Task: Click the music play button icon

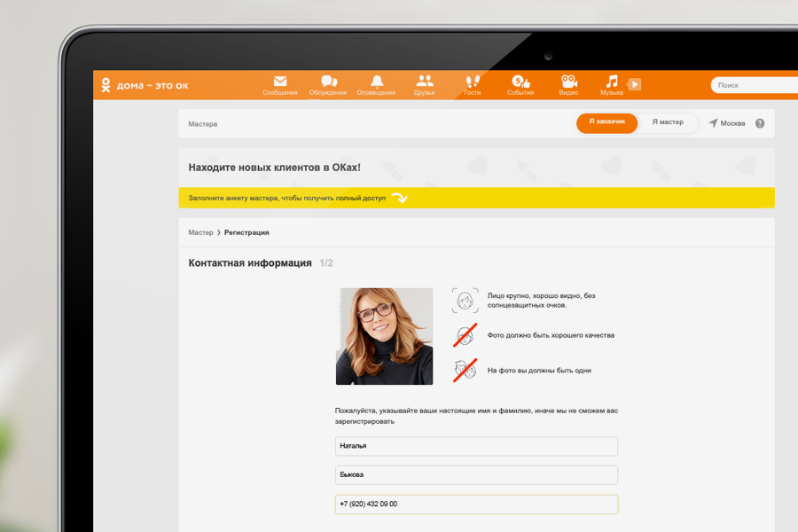Action: pyautogui.click(x=634, y=84)
